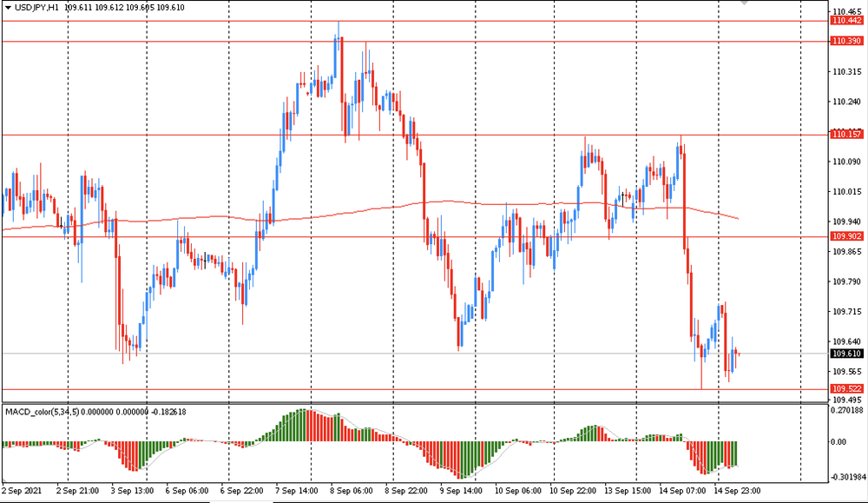Click the 13 Sep 15:00 time label
This screenshot has width=868, height=503.
point(628,491)
